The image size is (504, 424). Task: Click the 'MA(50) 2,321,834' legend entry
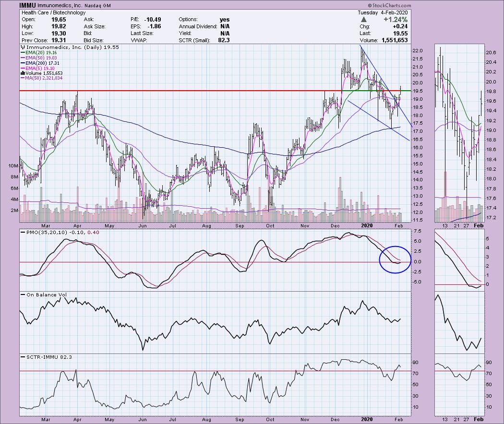(x=44, y=78)
